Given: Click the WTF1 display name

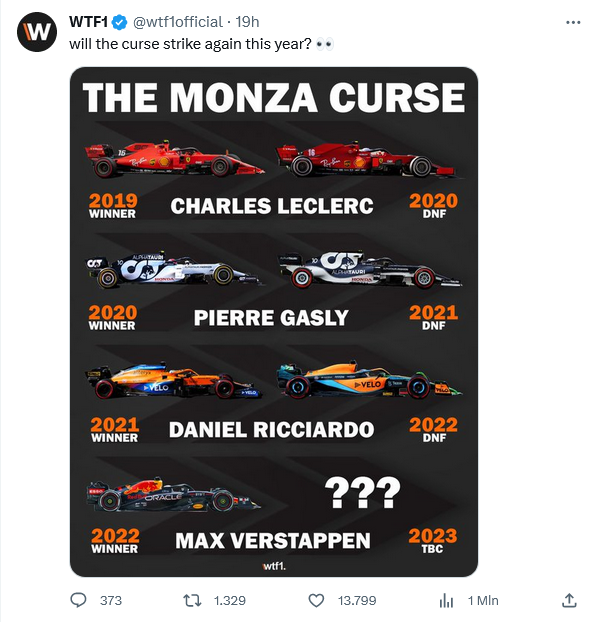Looking at the screenshot, I should [x=88, y=22].
